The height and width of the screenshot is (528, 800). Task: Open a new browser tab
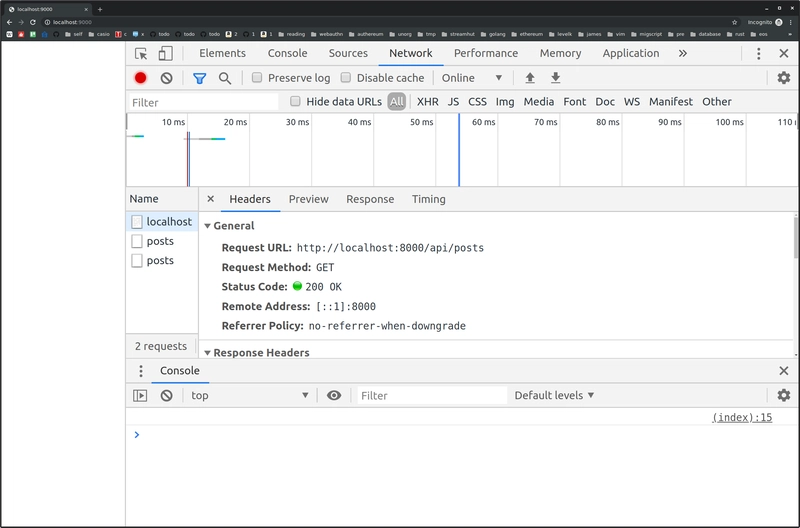coord(99,9)
